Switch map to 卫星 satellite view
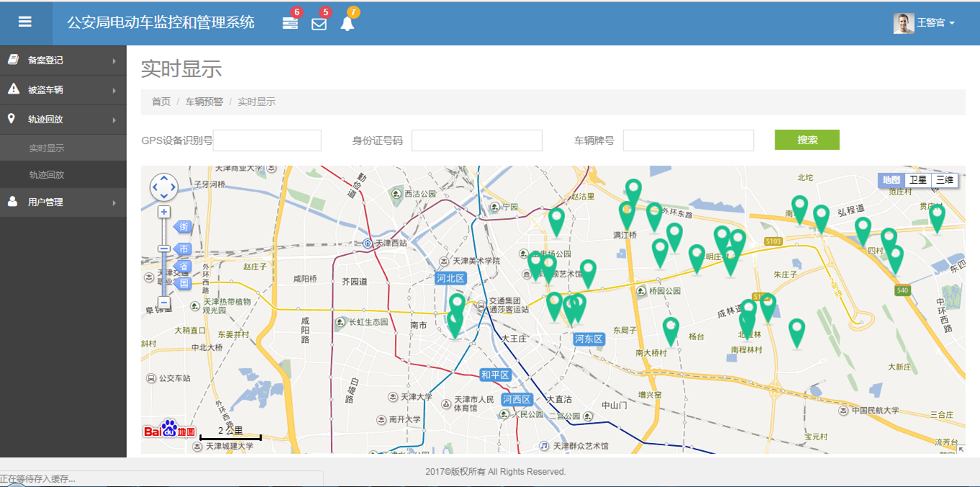 (x=917, y=180)
